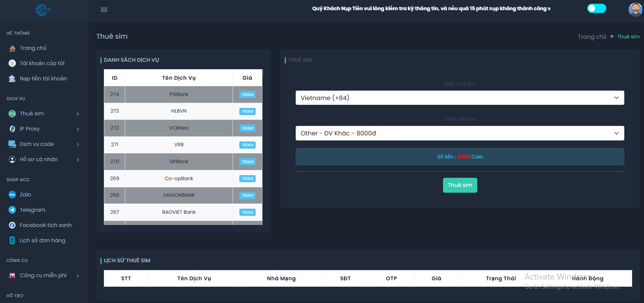Click the green Thuê sim button
This screenshot has width=644, height=303.
(460, 185)
